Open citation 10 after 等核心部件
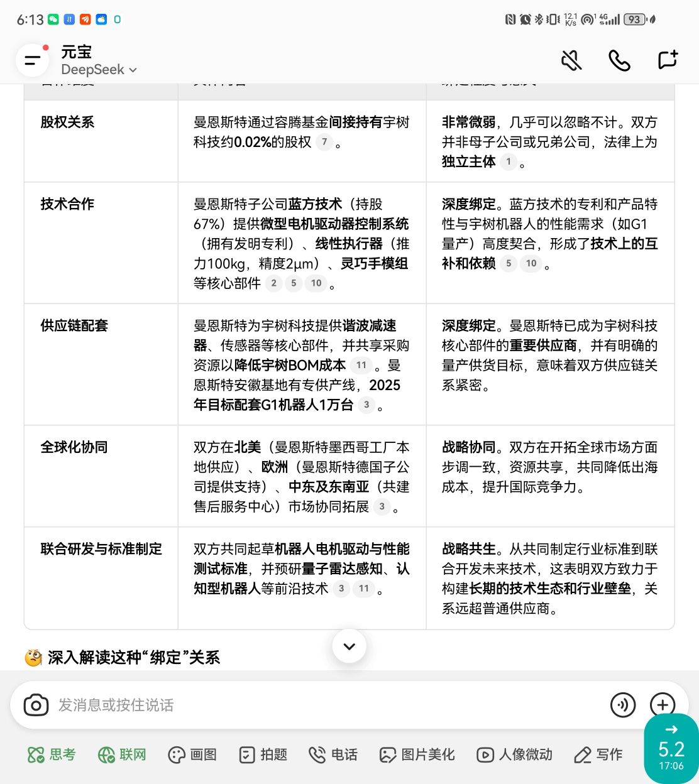 point(316,283)
